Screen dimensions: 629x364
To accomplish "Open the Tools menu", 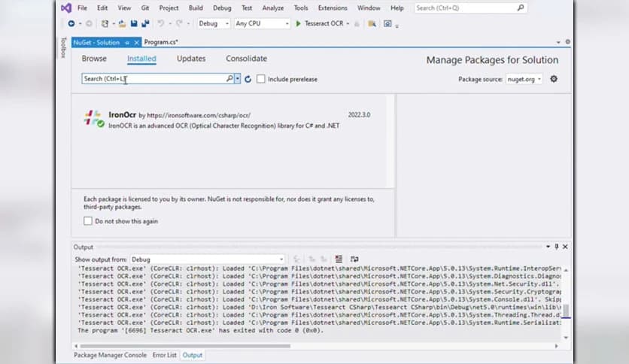I will [301, 8].
